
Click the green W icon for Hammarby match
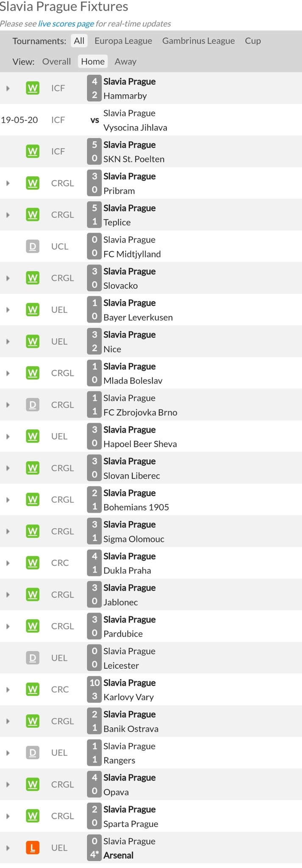point(33,88)
